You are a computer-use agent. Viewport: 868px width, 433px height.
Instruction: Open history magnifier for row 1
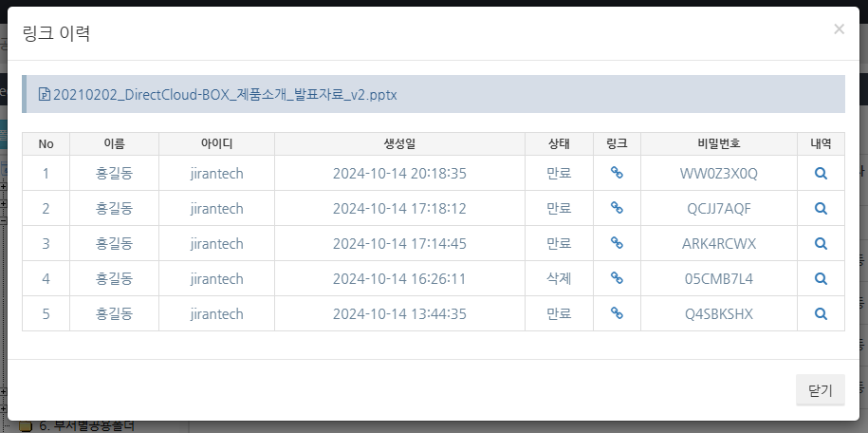[x=821, y=174]
